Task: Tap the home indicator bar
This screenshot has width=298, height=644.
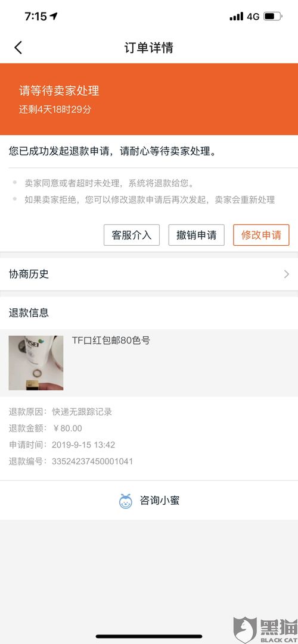Action: (149, 636)
